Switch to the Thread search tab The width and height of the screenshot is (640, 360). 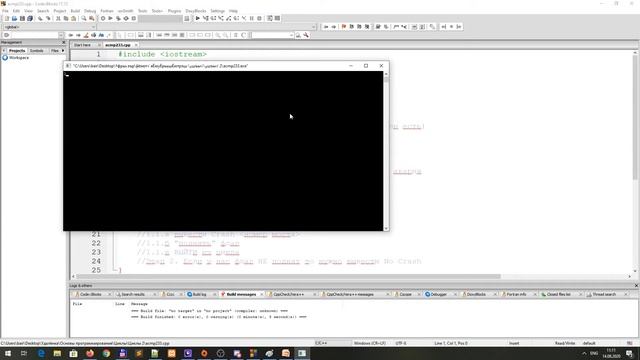[604, 294]
